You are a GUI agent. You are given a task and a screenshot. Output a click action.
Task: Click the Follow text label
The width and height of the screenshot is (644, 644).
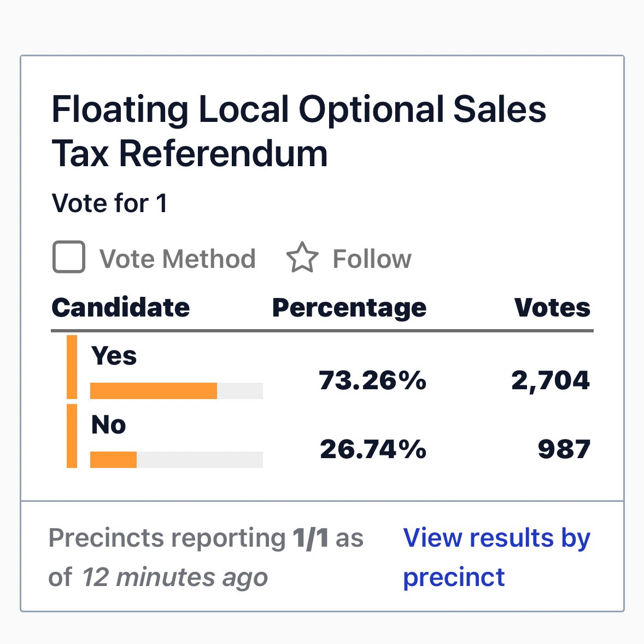point(372,259)
